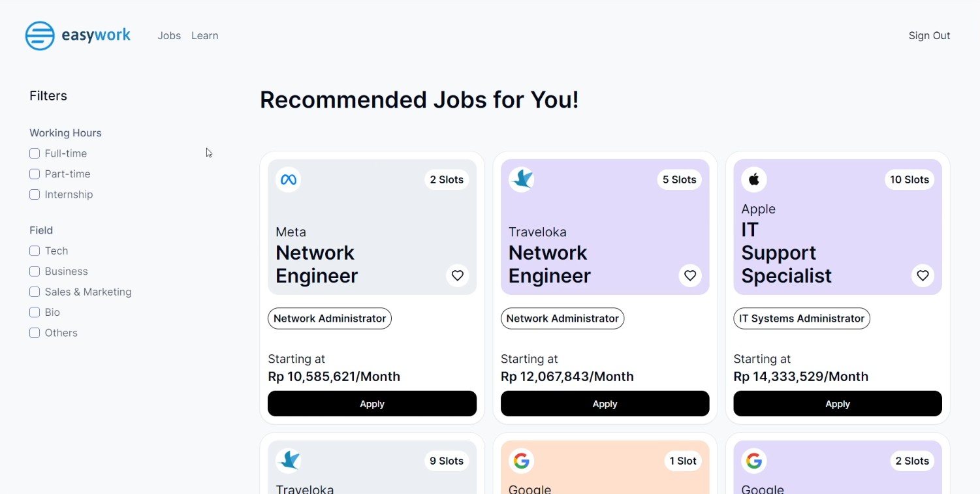The image size is (980, 494).
Task: Check the Internship working hours filter
Action: pyautogui.click(x=35, y=194)
